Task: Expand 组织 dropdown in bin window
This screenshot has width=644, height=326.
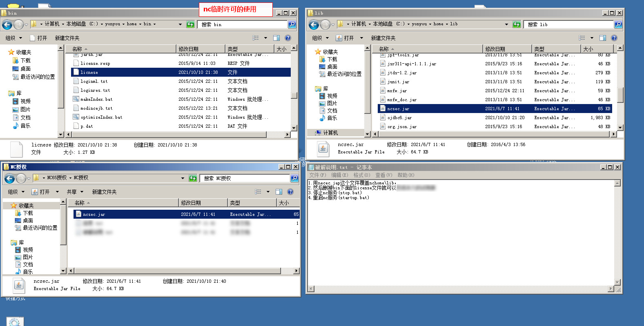Action: (14, 38)
